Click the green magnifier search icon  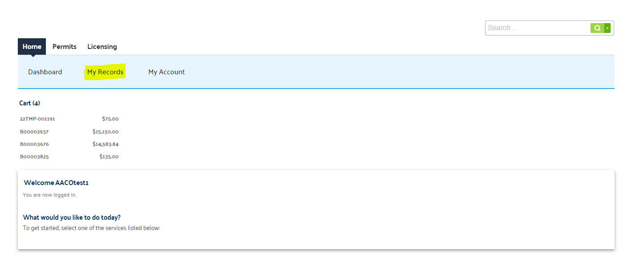[x=597, y=28]
